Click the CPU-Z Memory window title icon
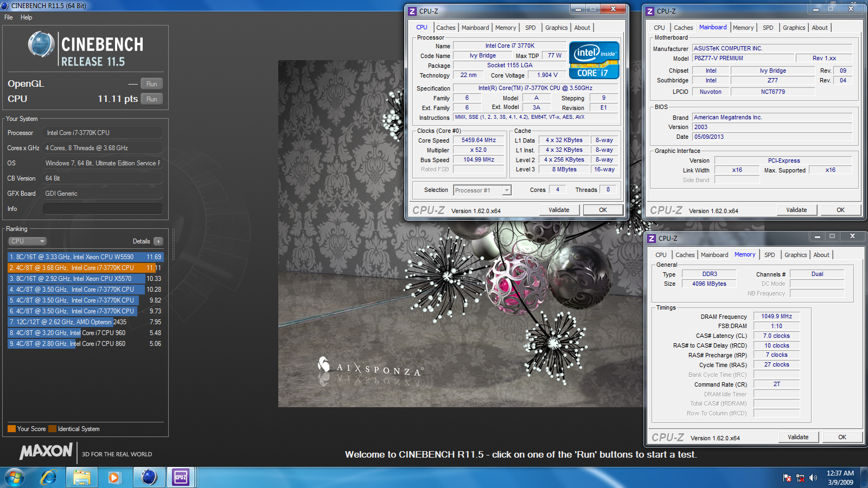Screen dimensions: 868x488 pyautogui.click(x=652, y=239)
